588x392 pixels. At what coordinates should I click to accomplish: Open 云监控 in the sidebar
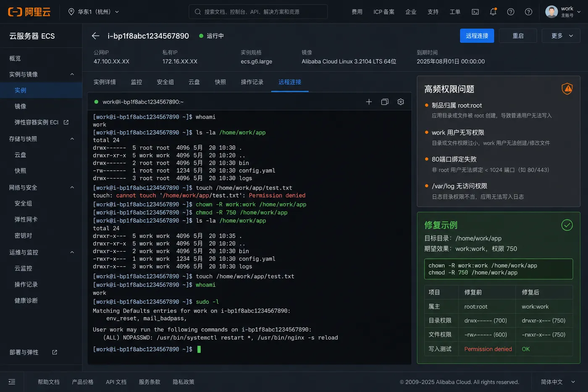[x=24, y=268]
